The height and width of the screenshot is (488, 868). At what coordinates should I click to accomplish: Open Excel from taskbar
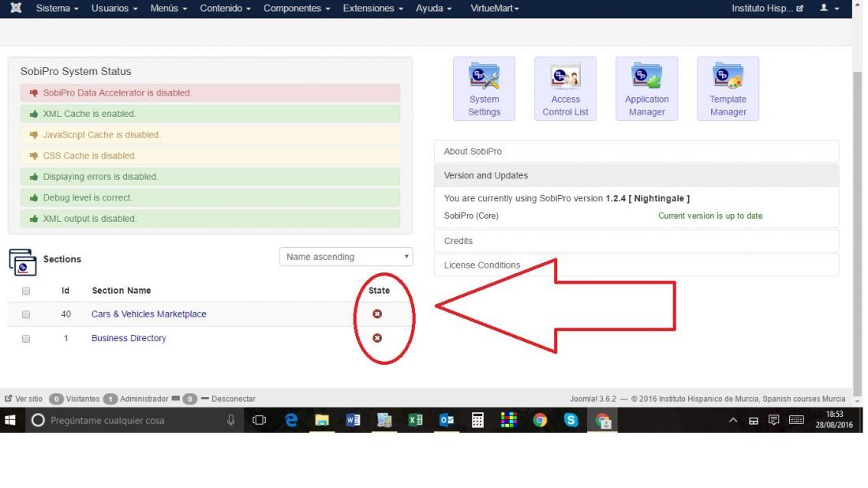(x=415, y=420)
